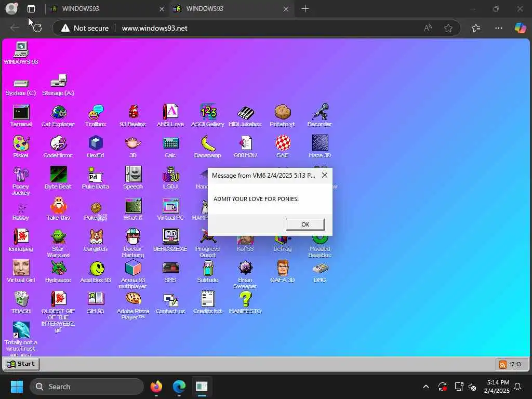The height and width of the screenshot is (399, 532).
Task: Click the RSS feed tray icon
Action: [502, 364]
